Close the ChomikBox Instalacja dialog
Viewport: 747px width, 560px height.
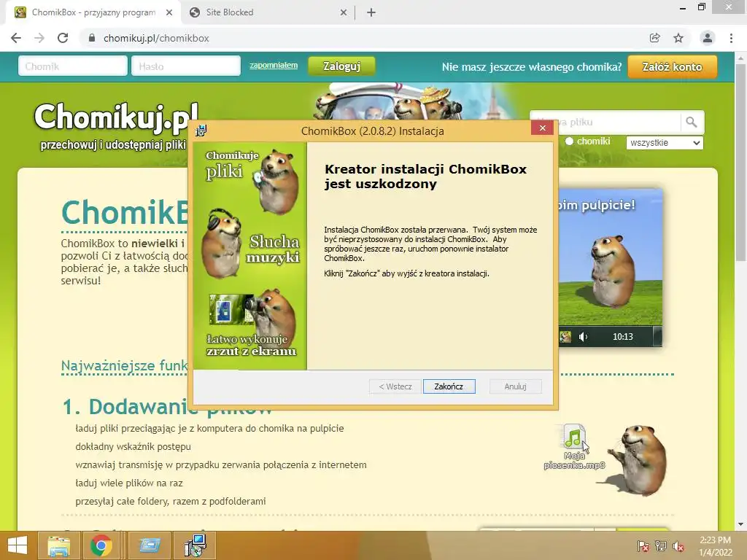[x=542, y=128]
